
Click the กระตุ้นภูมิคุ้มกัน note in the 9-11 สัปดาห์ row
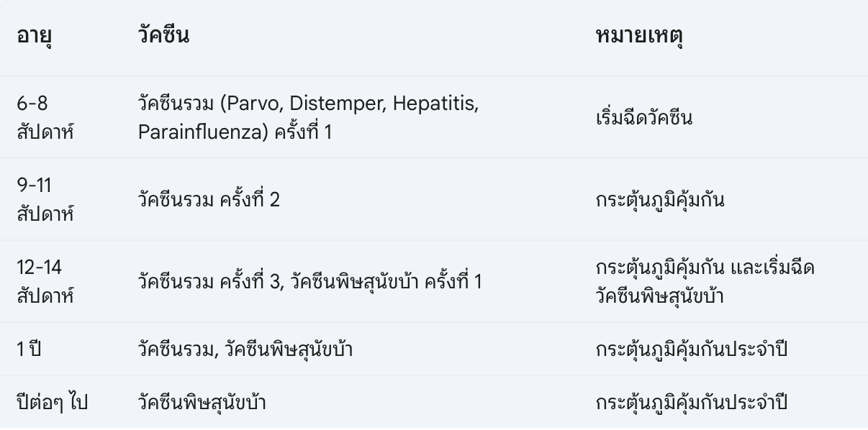pos(660,199)
